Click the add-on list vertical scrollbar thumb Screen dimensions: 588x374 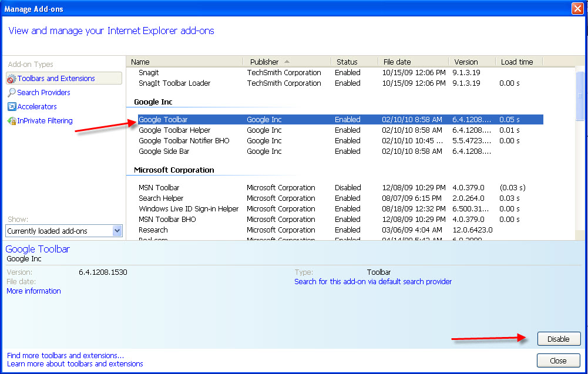pyautogui.click(x=580, y=96)
